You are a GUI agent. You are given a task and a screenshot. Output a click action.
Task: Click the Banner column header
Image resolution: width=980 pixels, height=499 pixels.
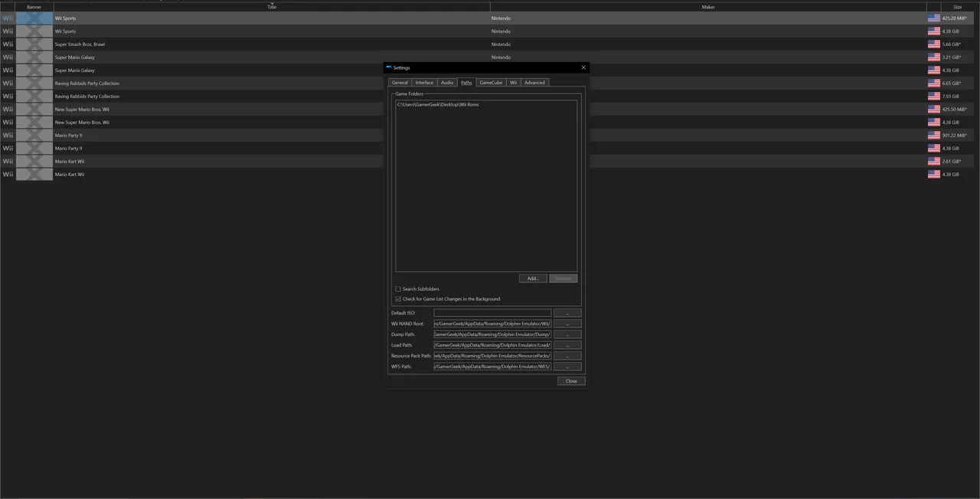coord(34,7)
